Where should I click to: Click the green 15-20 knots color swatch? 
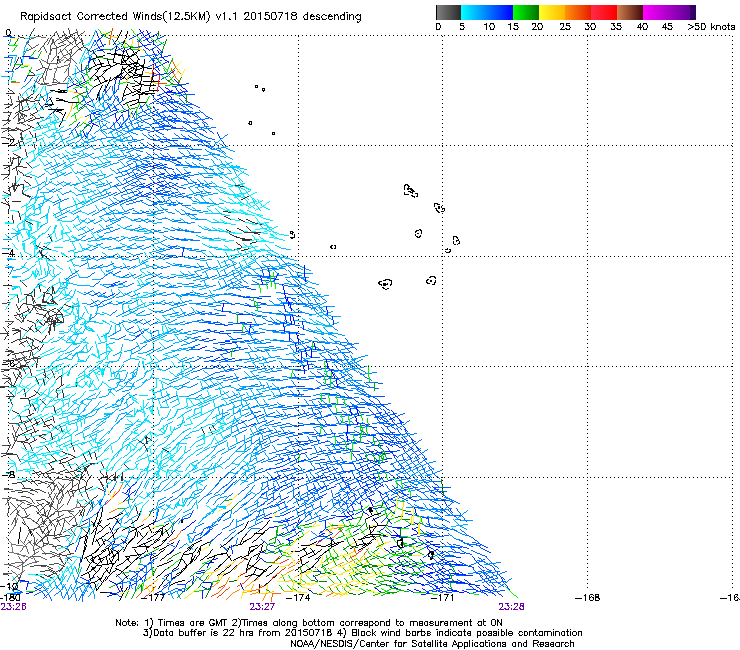[526, 12]
